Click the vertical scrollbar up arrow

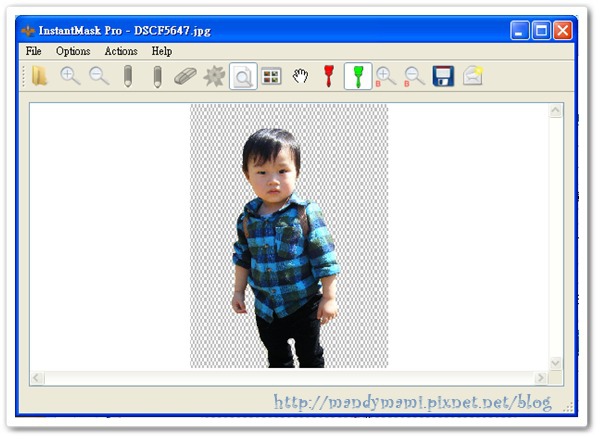pos(555,111)
